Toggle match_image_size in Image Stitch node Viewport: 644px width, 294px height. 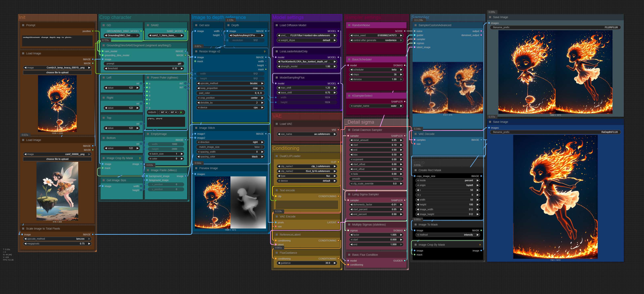(x=261, y=147)
